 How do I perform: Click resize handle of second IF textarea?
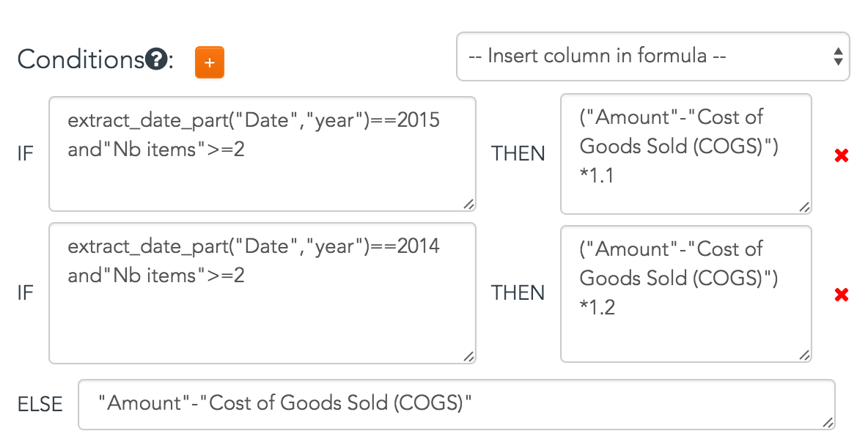click(468, 356)
